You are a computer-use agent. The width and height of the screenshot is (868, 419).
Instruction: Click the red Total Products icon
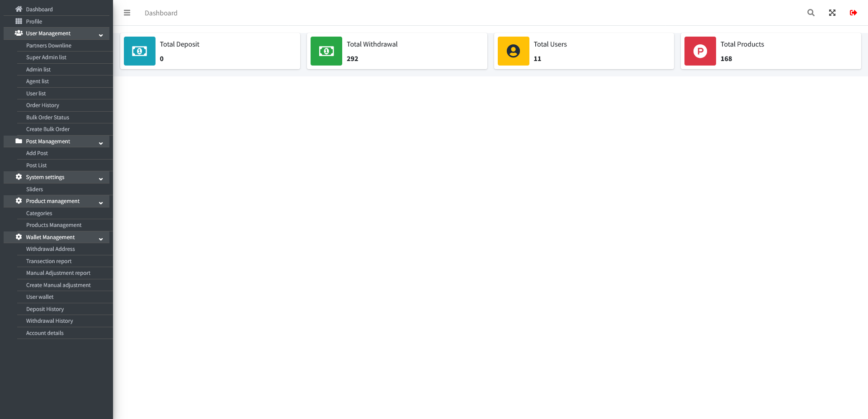700,51
